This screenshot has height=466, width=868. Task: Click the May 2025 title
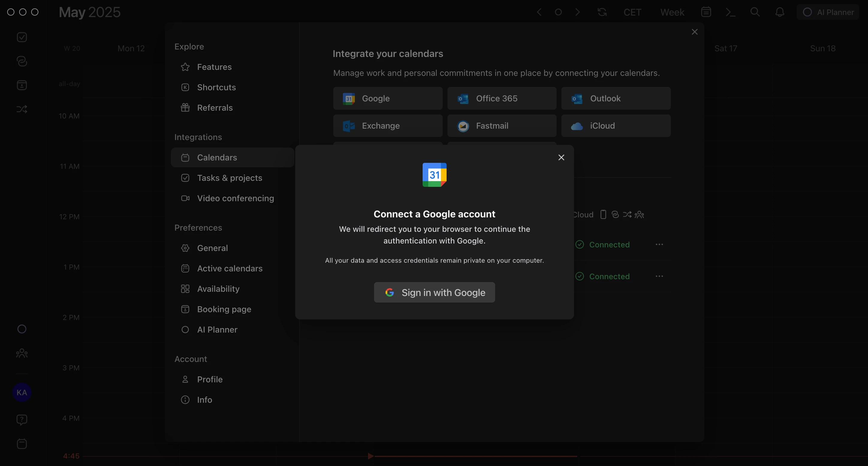(x=90, y=13)
